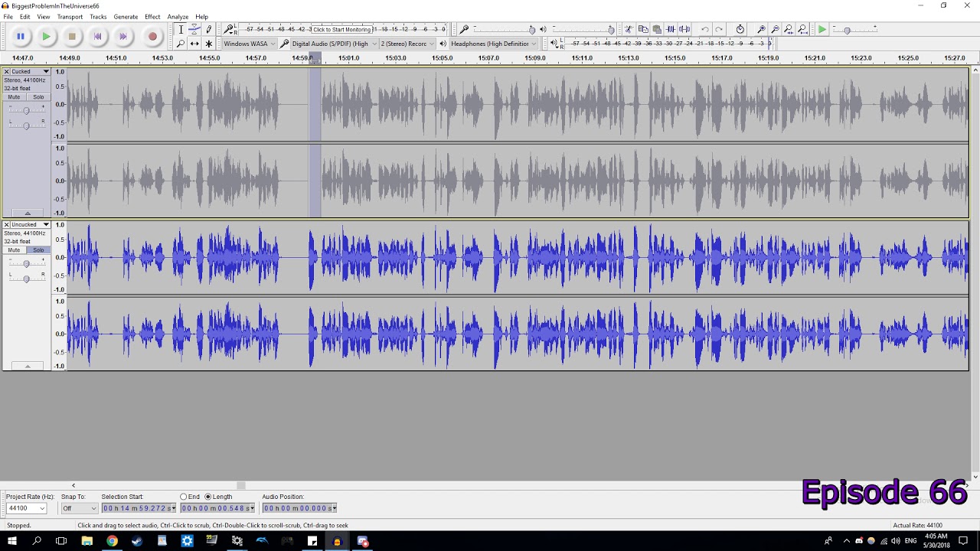The width and height of the screenshot is (980, 551).
Task: Select the Multi-Tool asterisk icon
Action: [x=208, y=44]
